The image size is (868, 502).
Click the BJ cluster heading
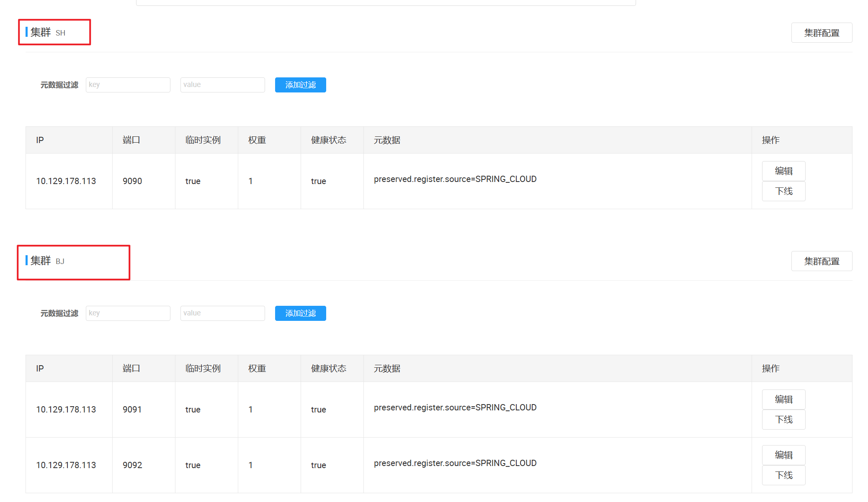[47, 261]
